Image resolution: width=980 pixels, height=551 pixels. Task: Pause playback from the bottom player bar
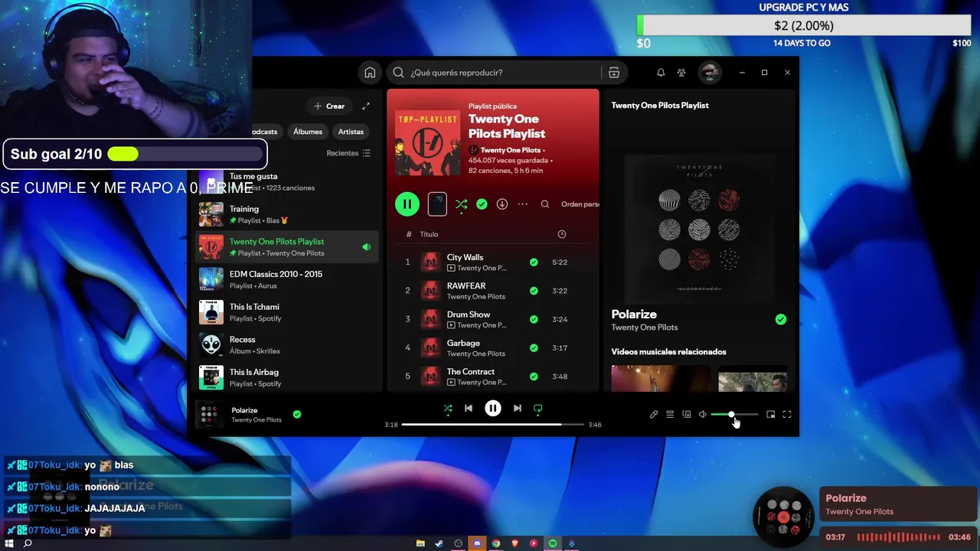[493, 409]
